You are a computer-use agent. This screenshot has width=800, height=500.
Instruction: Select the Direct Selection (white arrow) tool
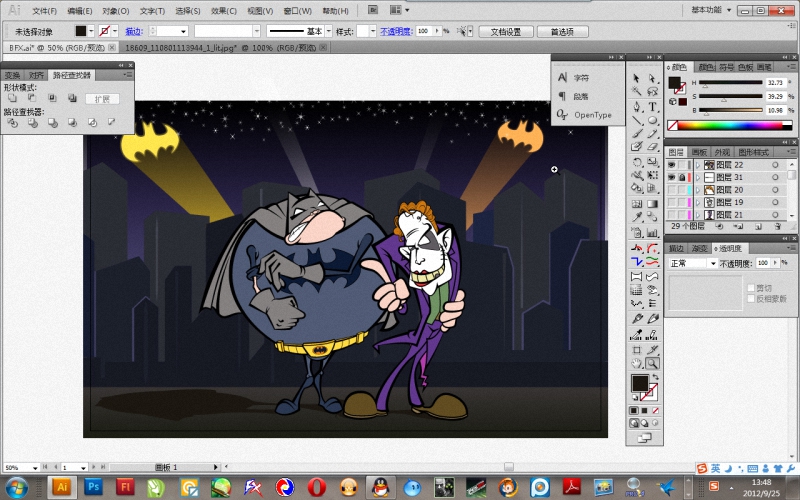652,78
